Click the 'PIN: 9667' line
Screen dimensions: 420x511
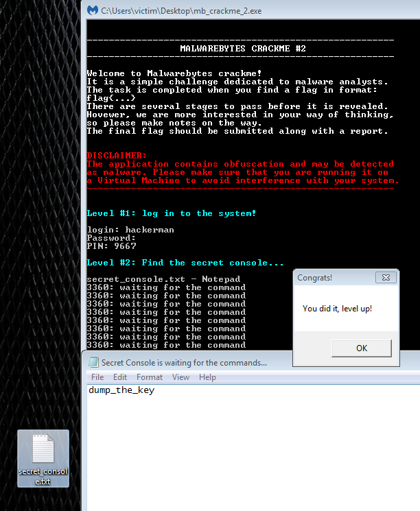[112, 246]
